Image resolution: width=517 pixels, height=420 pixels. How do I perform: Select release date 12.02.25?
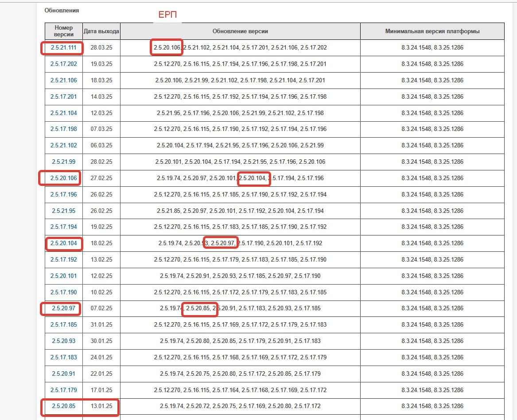101,276
